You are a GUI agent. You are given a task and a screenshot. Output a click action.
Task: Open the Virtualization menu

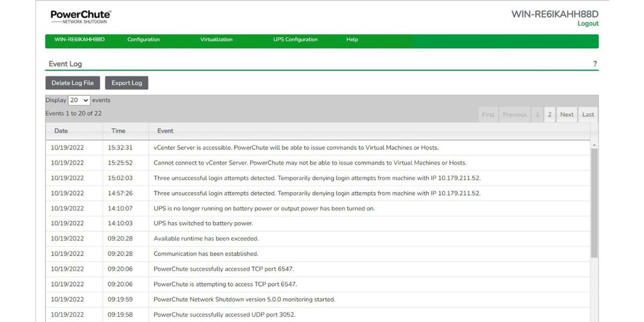point(216,40)
